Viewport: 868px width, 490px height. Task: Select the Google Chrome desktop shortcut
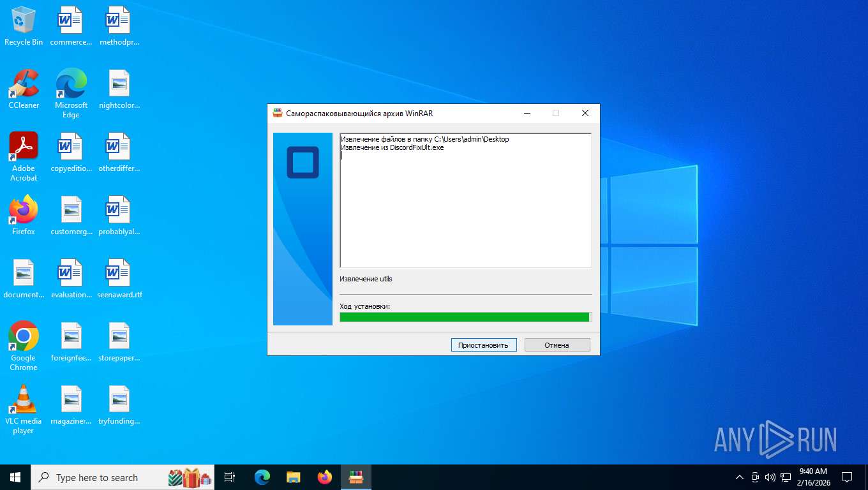tap(24, 346)
